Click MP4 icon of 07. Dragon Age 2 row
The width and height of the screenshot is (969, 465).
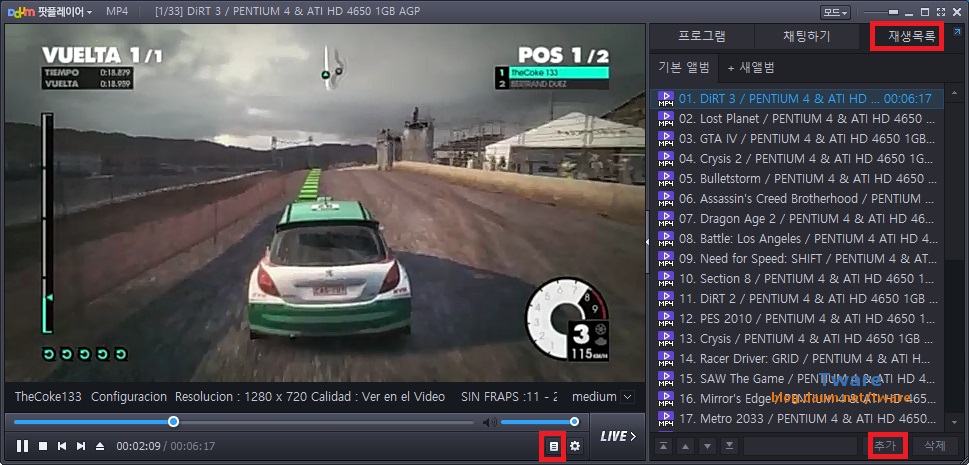[666, 219]
